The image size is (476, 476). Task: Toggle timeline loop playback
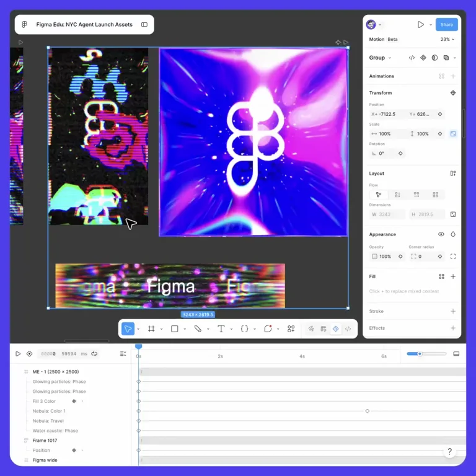point(94,354)
